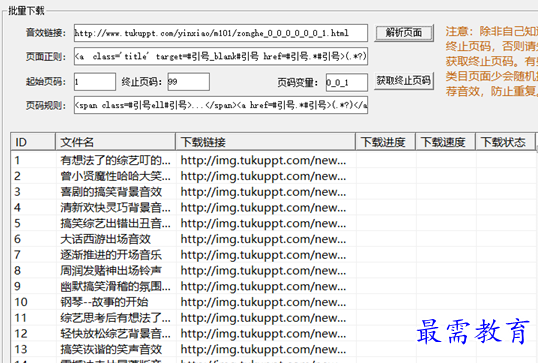Viewport: 538px width, 363px height.
Task: Select row 喜剧的搞笑背景音效
Action: pos(273,192)
